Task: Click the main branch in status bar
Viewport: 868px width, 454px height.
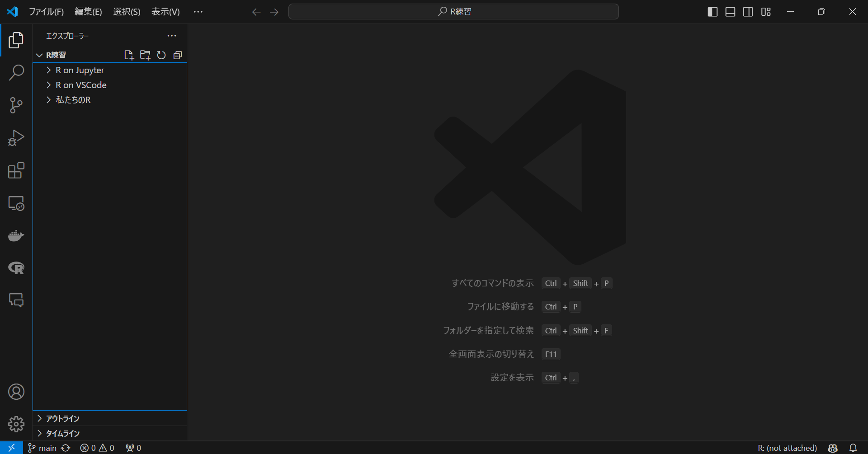Action: point(43,448)
